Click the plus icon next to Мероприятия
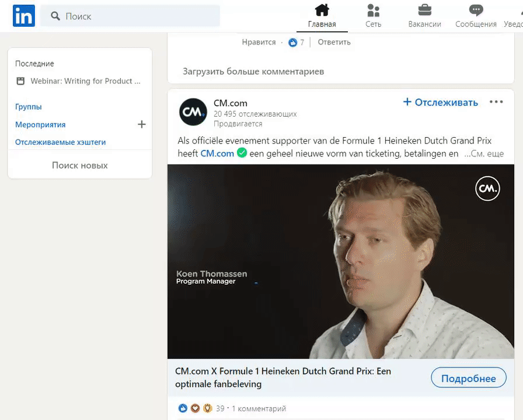Image resolution: width=523 pixels, height=420 pixels. (141, 124)
